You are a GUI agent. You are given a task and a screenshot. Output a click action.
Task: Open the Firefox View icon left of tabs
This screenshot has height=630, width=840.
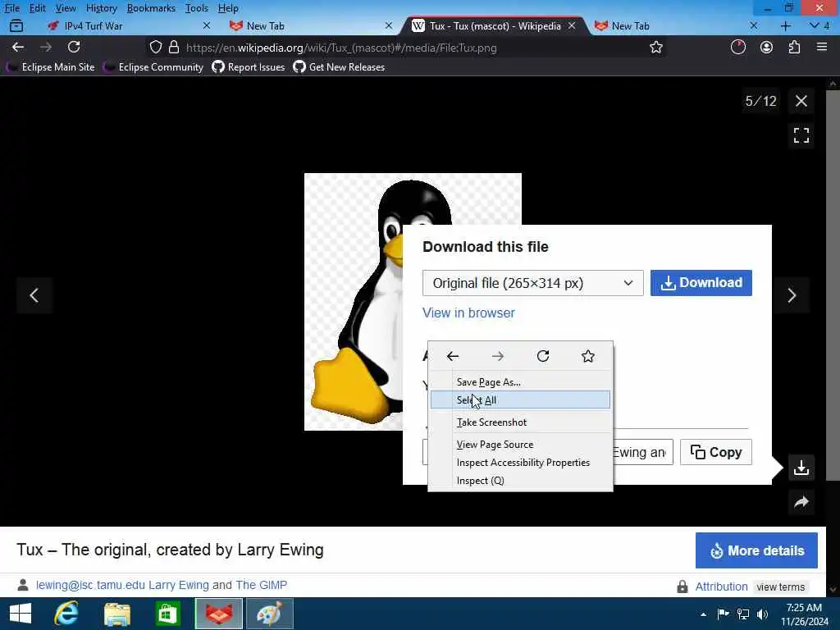[16, 25]
